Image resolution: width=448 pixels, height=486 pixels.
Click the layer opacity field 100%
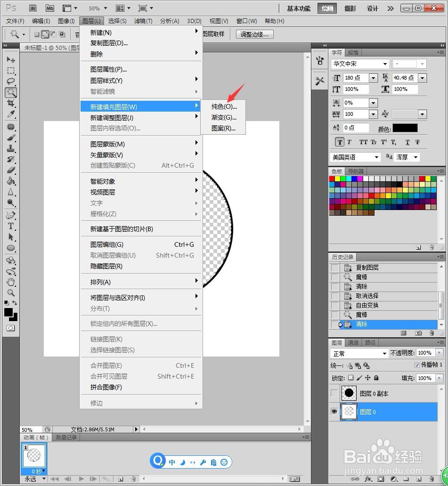click(x=425, y=353)
